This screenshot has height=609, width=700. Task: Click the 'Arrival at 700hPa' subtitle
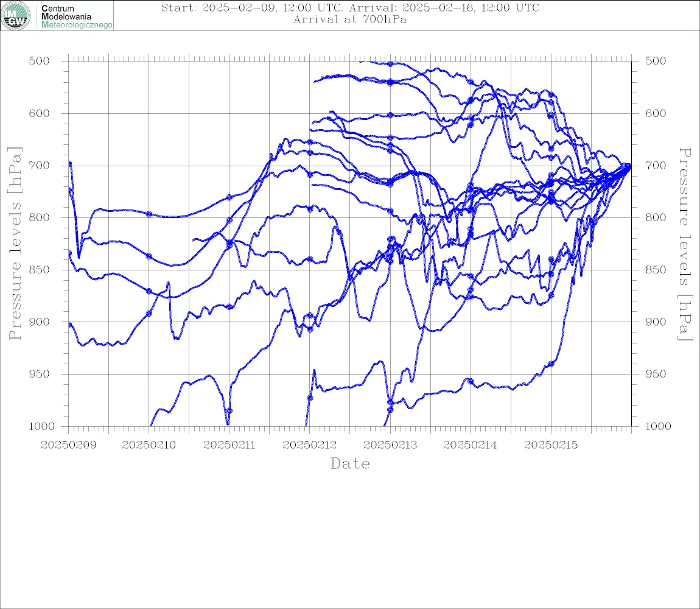point(350,19)
